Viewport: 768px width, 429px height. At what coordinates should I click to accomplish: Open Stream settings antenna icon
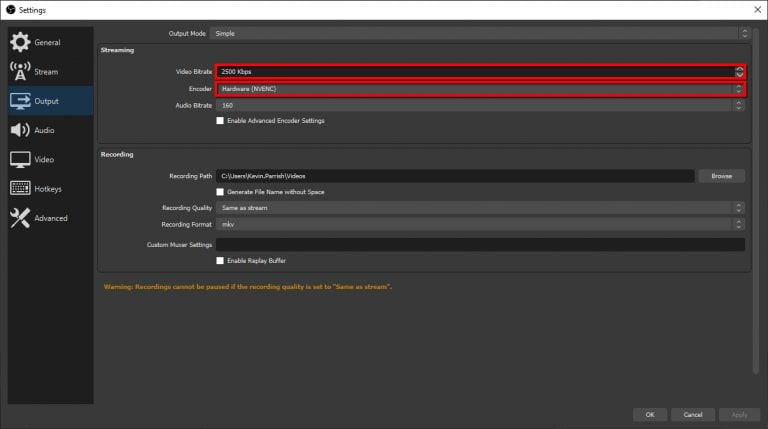[x=20, y=72]
